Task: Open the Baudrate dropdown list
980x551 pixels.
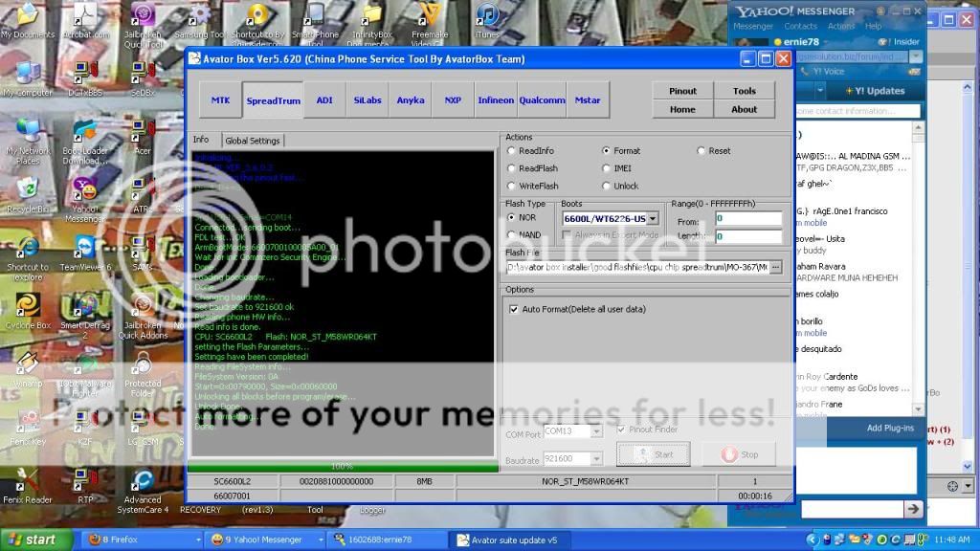Action: tap(596, 460)
